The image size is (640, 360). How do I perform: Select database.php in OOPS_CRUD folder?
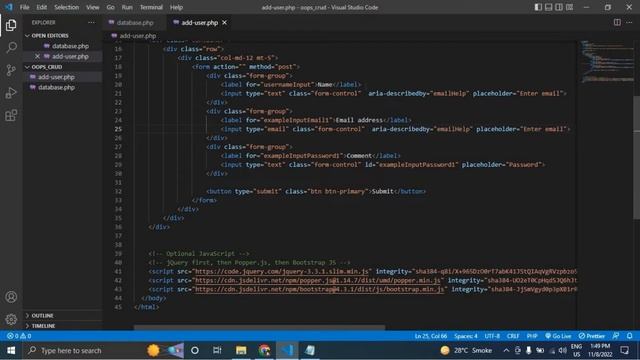coord(56,87)
